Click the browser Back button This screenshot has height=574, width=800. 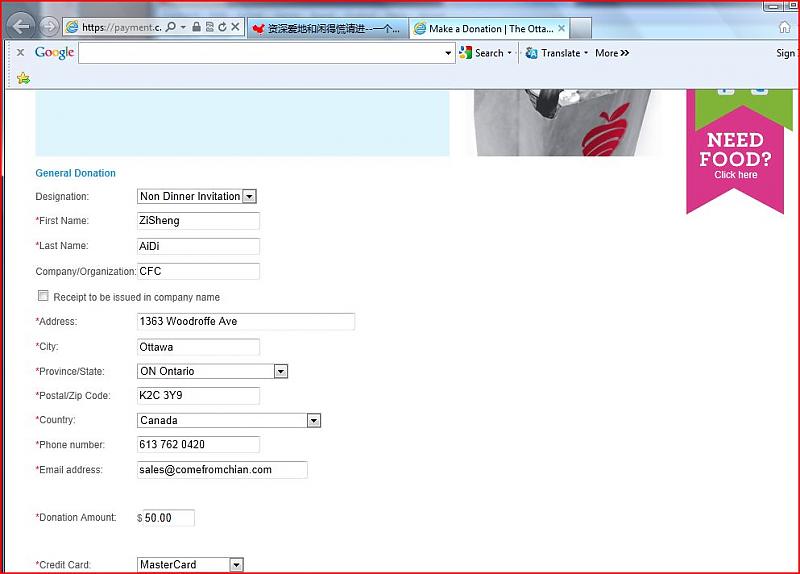click(22, 27)
